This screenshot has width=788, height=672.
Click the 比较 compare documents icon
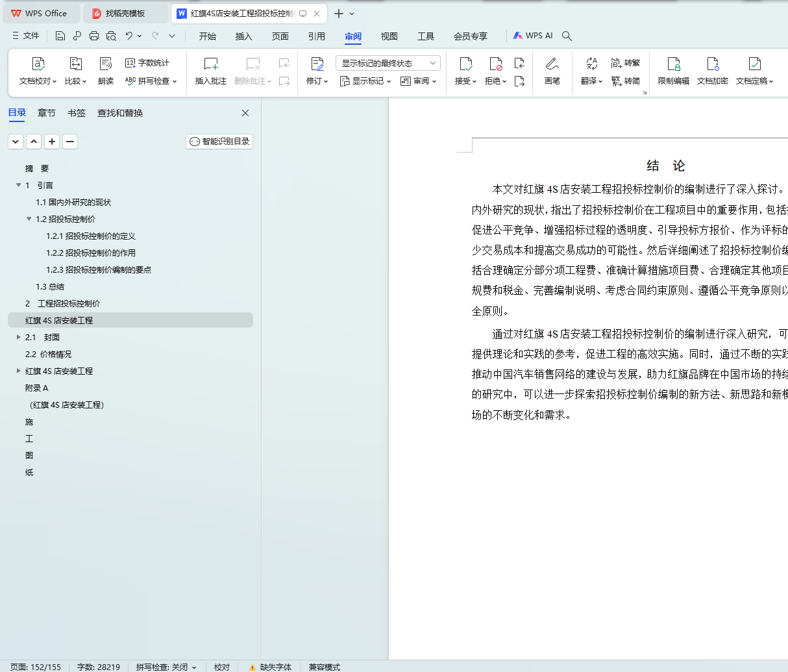point(76,64)
